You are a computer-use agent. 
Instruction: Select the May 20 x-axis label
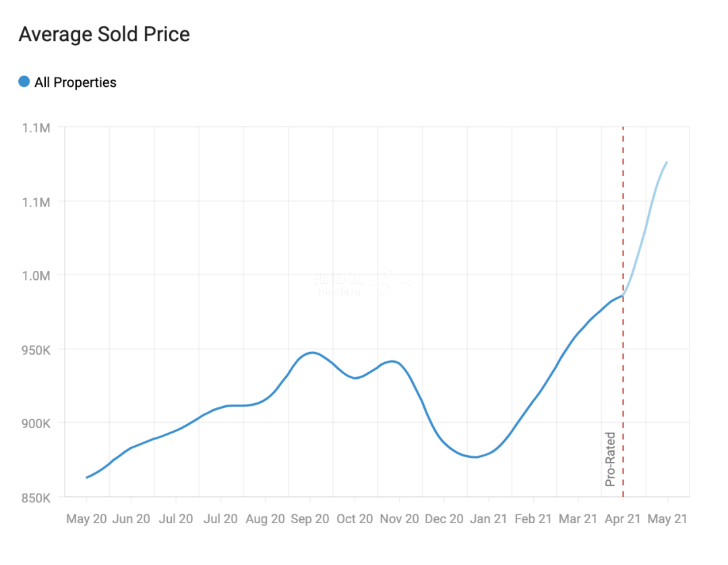(x=86, y=519)
